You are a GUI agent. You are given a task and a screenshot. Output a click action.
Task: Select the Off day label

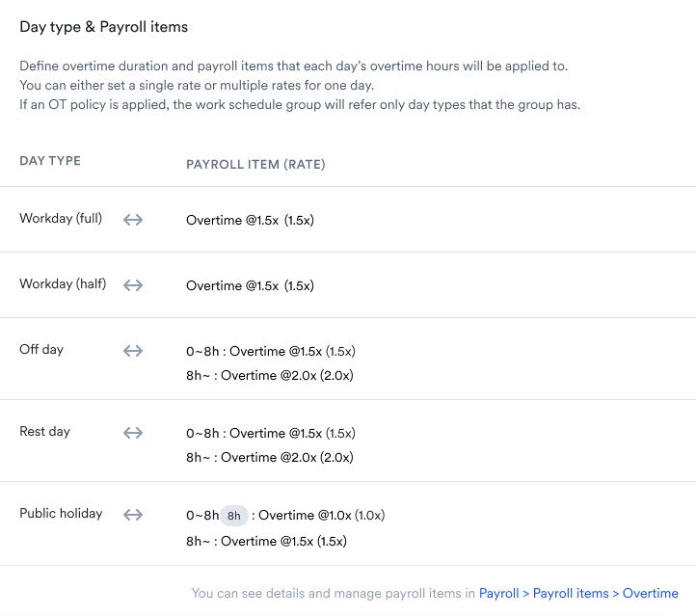41,349
